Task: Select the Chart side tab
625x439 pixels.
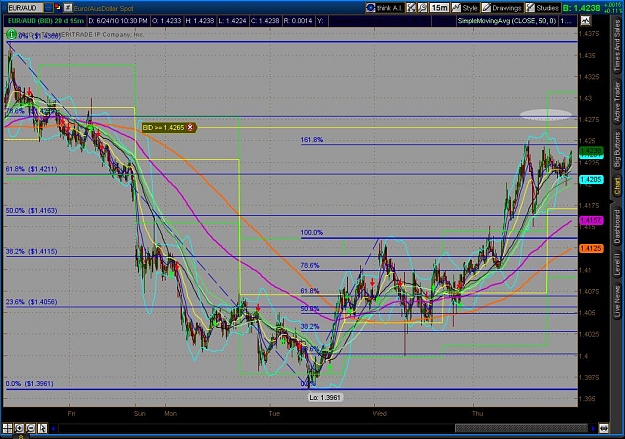Action: click(617, 187)
